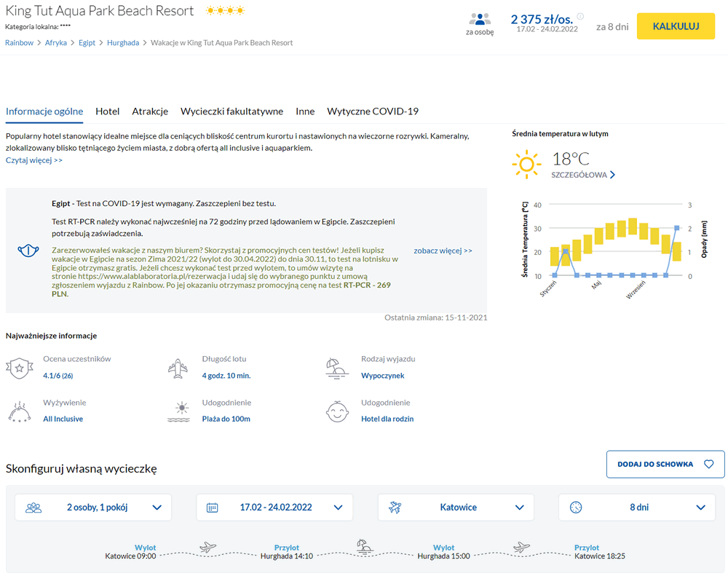Open the Wytyczne COVID-19 tab
The height and width of the screenshot is (576, 728).
pyautogui.click(x=373, y=111)
